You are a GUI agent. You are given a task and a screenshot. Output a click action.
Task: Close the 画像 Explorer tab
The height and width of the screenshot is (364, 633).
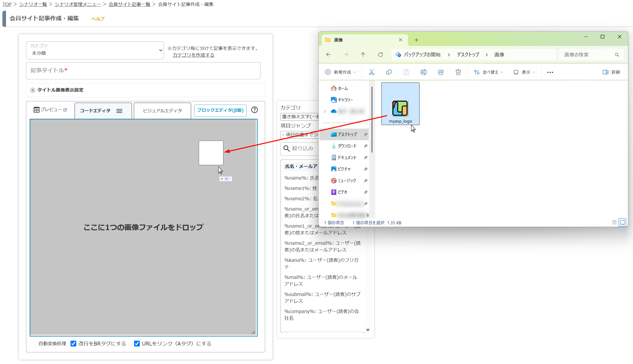(x=400, y=40)
